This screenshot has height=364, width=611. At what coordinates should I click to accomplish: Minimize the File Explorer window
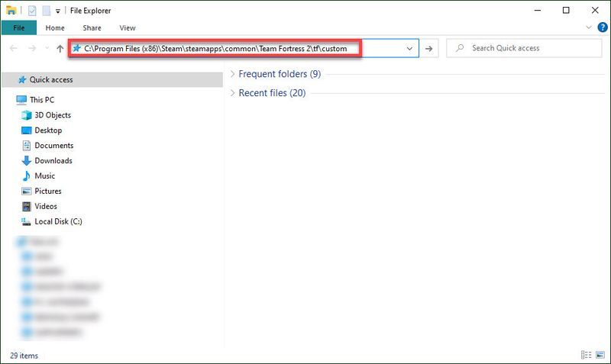(x=538, y=10)
